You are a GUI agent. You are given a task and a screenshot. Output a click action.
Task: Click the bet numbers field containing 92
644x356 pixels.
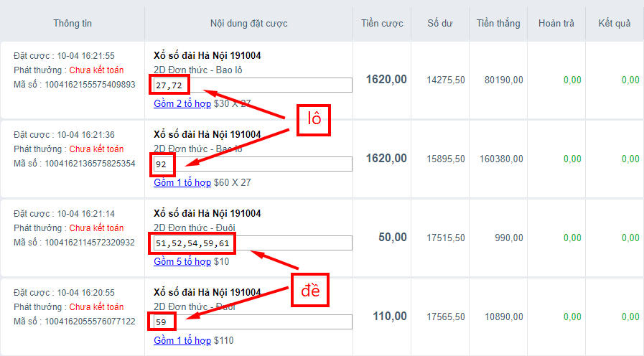click(x=253, y=164)
